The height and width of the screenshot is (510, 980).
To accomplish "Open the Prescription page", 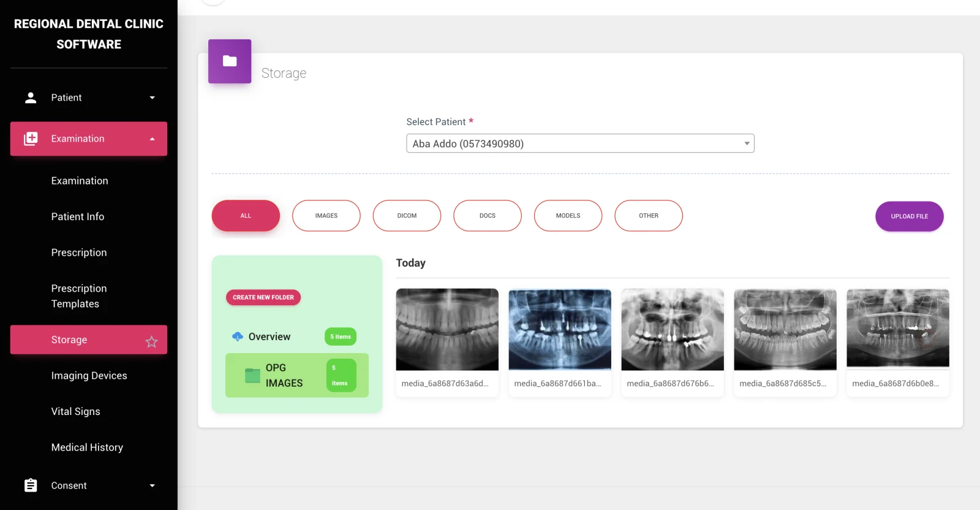I will point(79,253).
